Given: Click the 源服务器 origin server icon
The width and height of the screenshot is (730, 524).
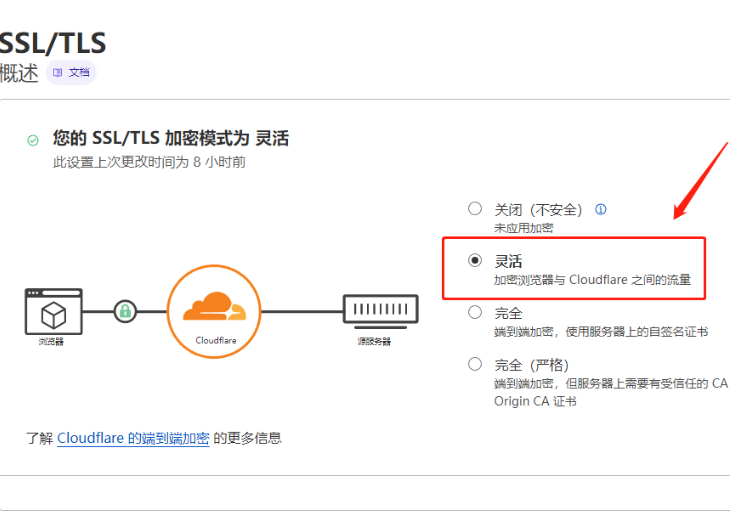Looking at the screenshot, I should [x=380, y=310].
